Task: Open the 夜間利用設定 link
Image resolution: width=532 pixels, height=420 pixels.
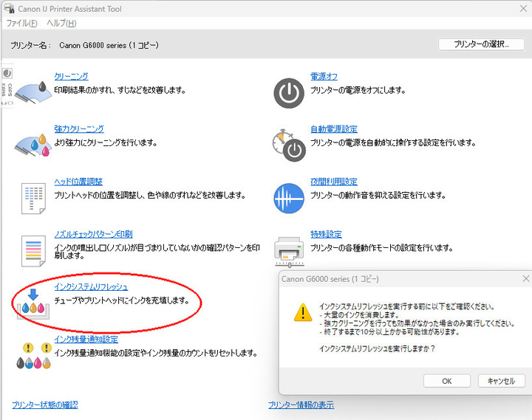Action: 334,182
